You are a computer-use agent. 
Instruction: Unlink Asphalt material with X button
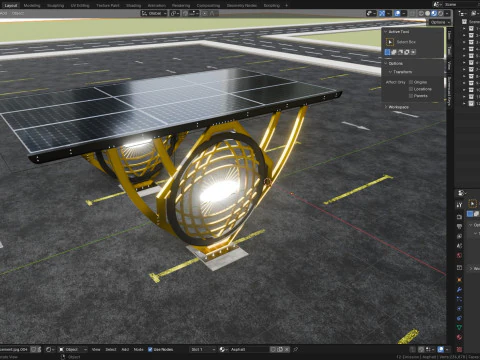pos(287,349)
